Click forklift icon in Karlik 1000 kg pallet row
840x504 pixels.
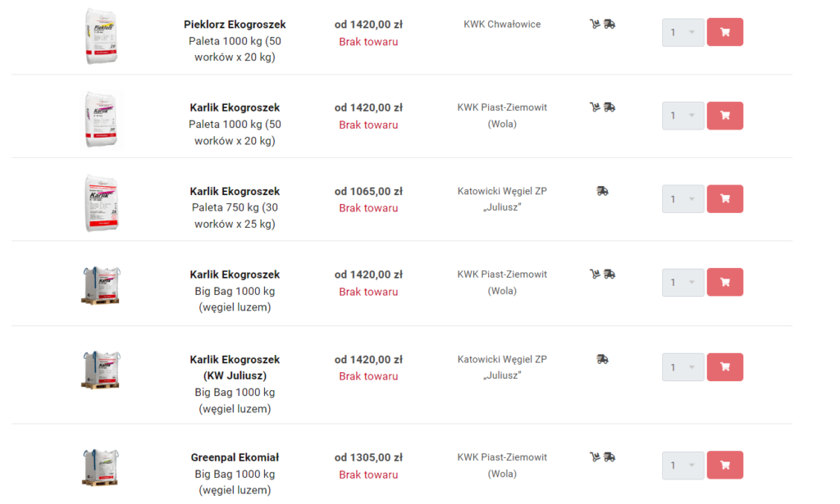pyautogui.click(x=595, y=107)
